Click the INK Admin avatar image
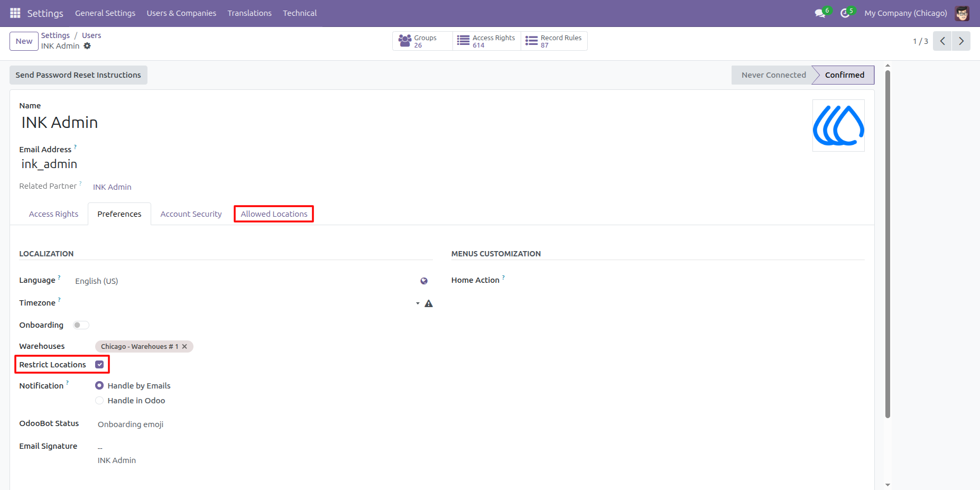This screenshot has height=490, width=980. [x=838, y=126]
